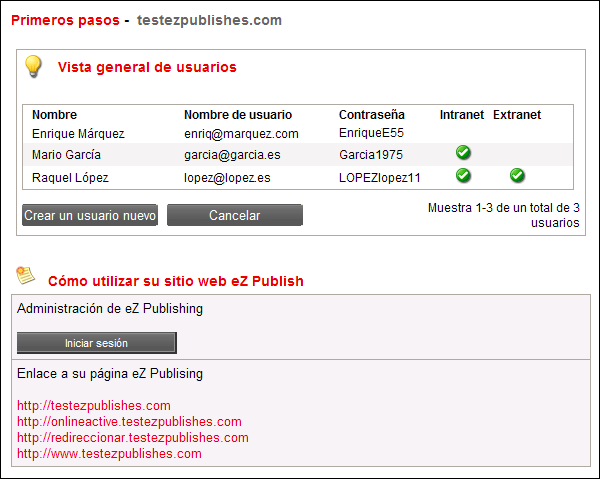Select the Raquel López name cell
This screenshot has height=479, width=600.
click(70, 178)
